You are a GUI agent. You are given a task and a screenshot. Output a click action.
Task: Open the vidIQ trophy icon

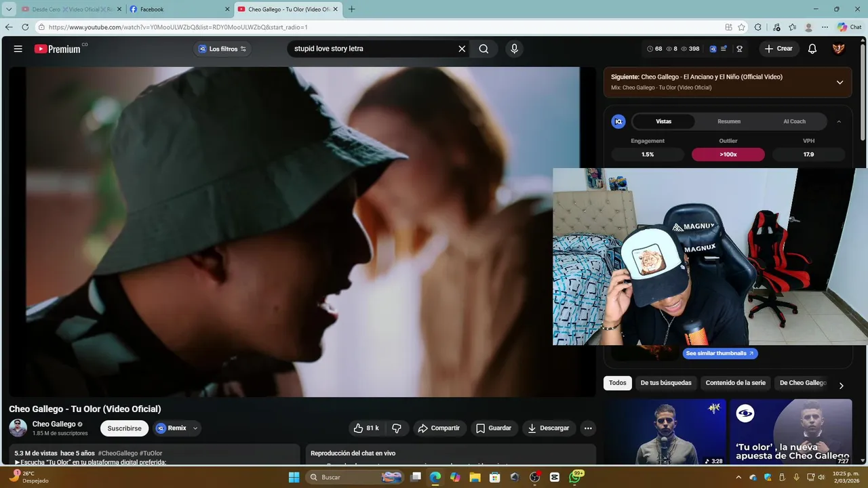click(740, 49)
